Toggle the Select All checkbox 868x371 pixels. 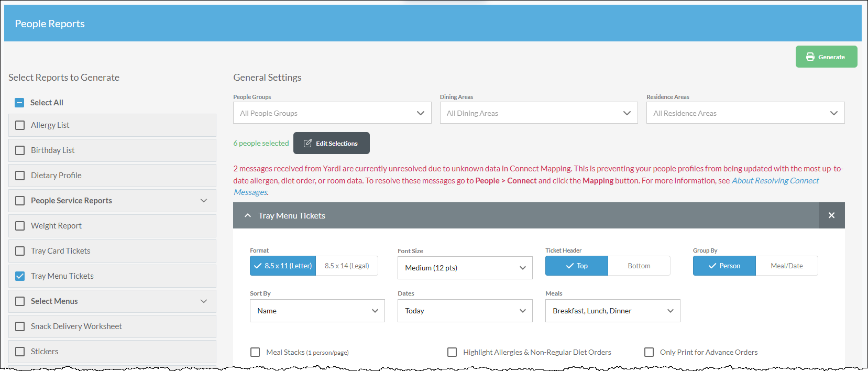(19, 103)
